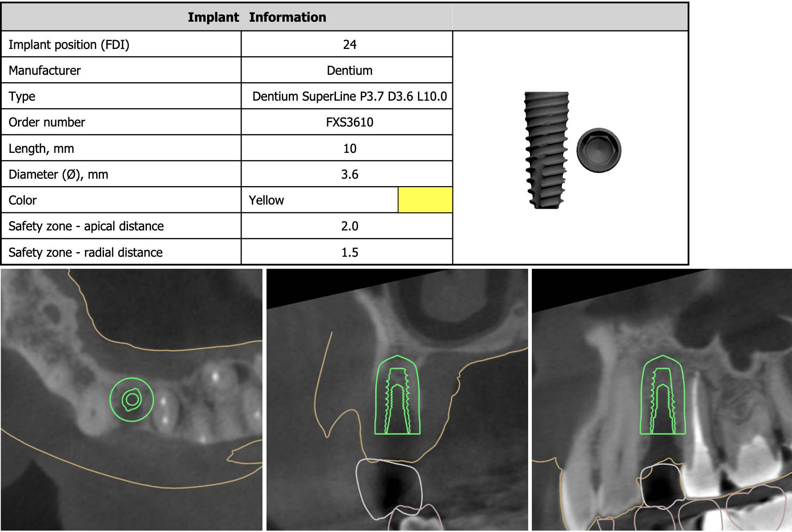Select the green implant outline in right CT view
Image resolution: width=792 pixels, height=532 pixels.
(663, 395)
